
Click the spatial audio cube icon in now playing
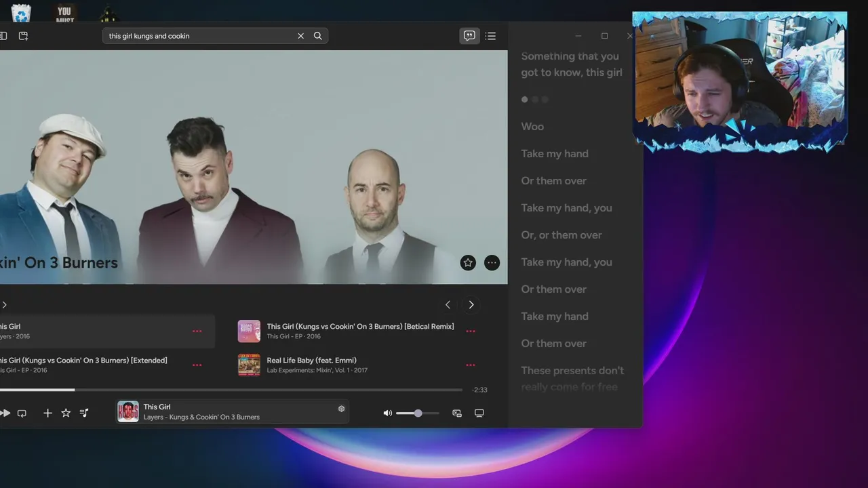pyautogui.click(x=341, y=409)
